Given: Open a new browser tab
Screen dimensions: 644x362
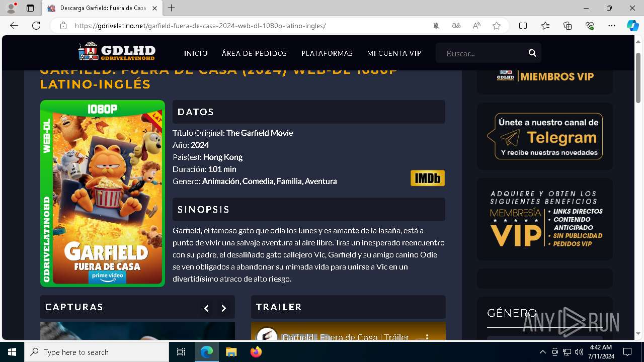Looking at the screenshot, I should click(172, 8).
